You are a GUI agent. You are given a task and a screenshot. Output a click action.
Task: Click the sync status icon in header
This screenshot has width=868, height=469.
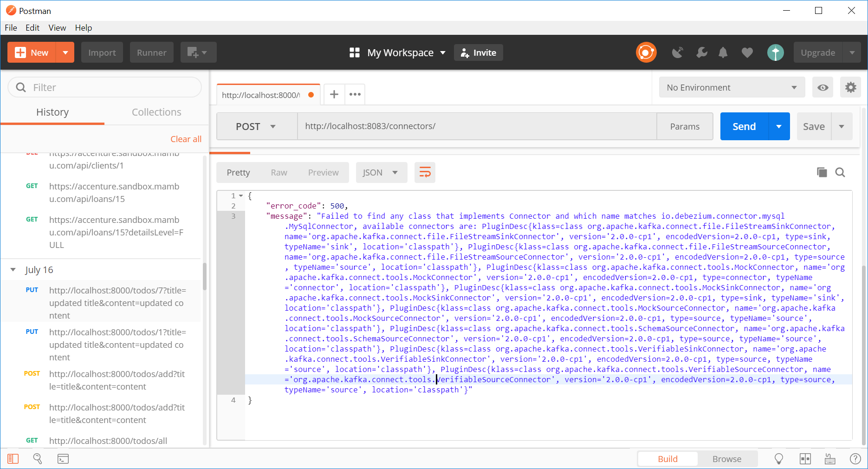click(x=646, y=52)
